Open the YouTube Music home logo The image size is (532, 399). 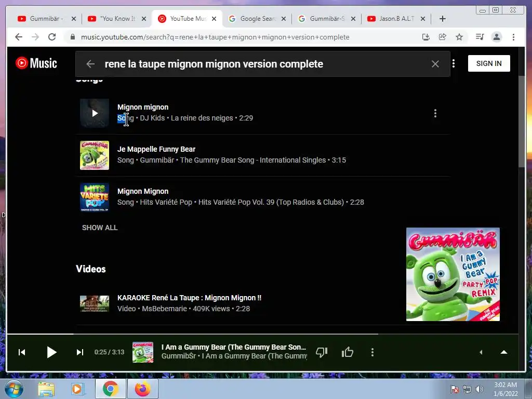click(x=36, y=63)
